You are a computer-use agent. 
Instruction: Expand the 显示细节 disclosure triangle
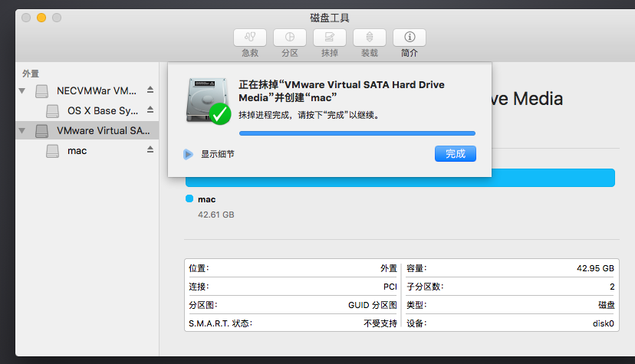(188, 154)
